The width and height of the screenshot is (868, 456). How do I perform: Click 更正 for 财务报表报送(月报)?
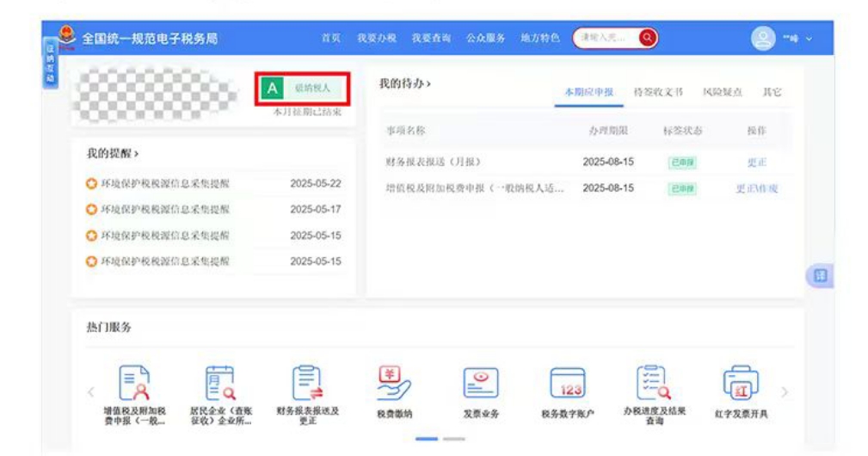click(x=756, y=163)
